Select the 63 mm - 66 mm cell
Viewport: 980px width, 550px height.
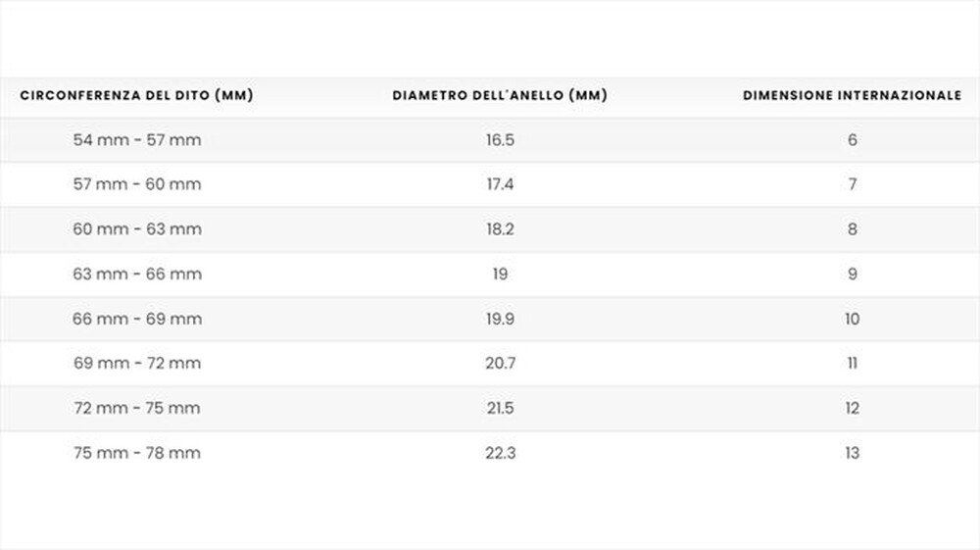coord(137,275)
